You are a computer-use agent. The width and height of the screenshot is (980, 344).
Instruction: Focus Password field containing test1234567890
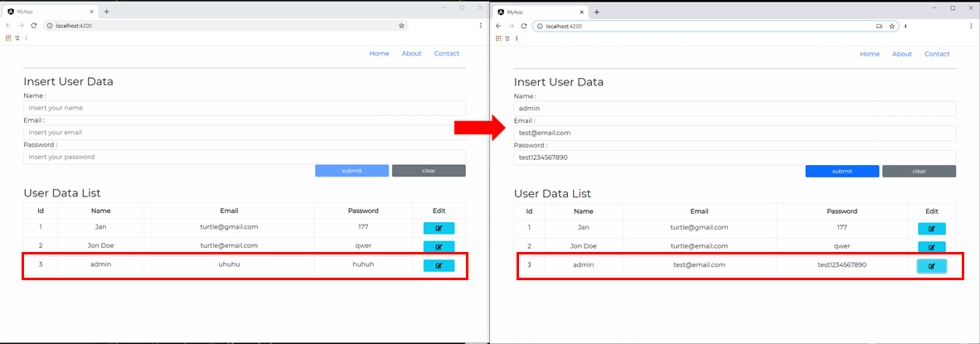[735, 157]
